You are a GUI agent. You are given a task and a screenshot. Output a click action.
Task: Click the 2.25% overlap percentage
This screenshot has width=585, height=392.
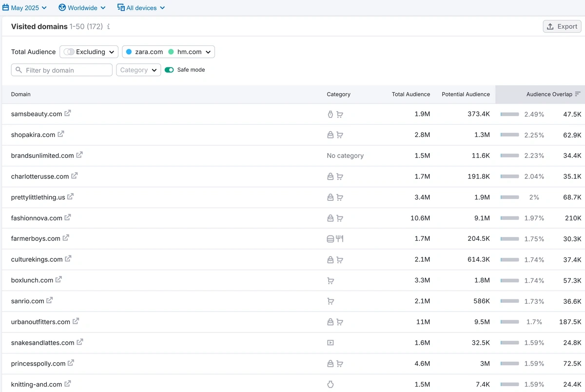point(534,135)
